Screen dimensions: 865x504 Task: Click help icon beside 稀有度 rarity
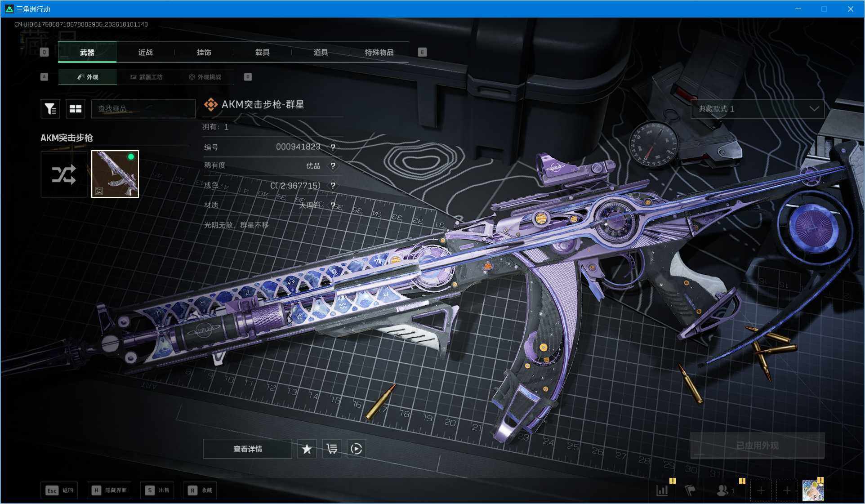coord(333,166)
